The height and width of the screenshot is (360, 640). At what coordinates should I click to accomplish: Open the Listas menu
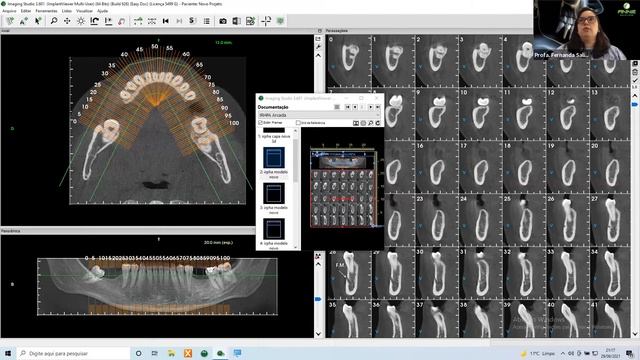[67, 11]
